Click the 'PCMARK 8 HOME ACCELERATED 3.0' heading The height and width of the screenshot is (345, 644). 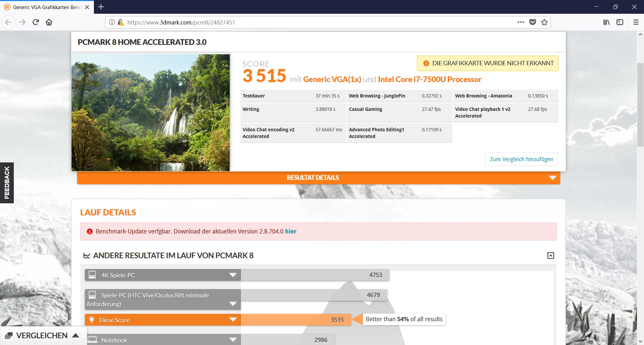(142, 42)
